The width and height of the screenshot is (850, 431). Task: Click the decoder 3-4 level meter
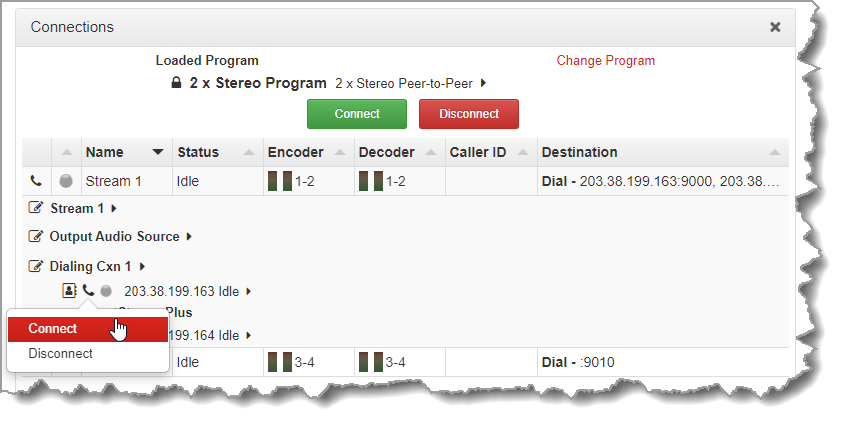(x=370, y=360)
